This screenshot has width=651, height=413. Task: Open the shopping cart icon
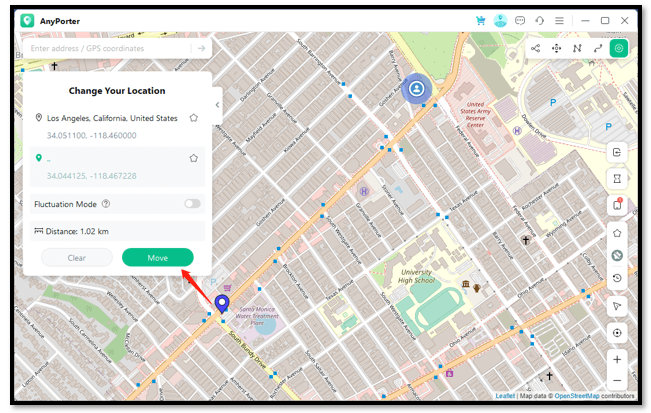[480, 21]
